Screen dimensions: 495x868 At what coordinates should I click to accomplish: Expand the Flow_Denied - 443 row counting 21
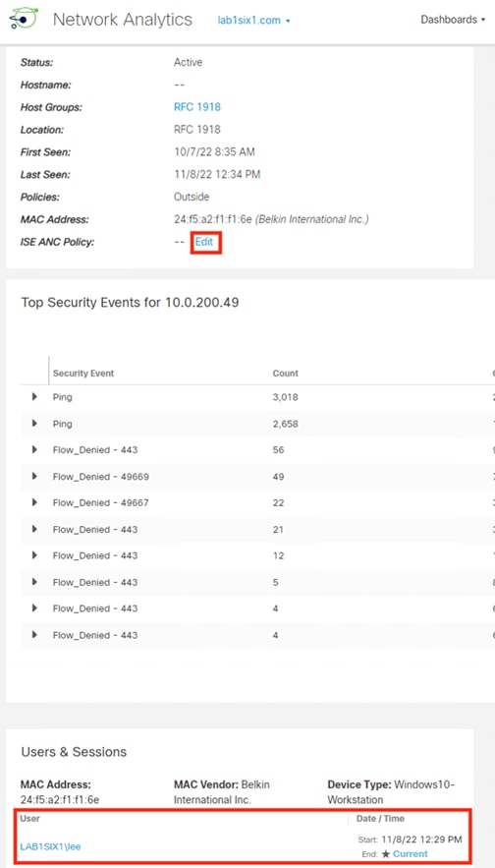(34, 529)
